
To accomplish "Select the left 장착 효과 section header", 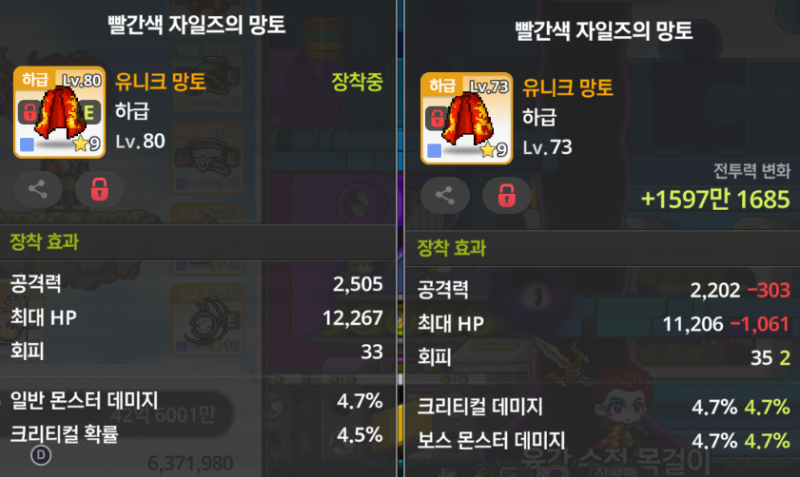I will click(x=44, y=242).
